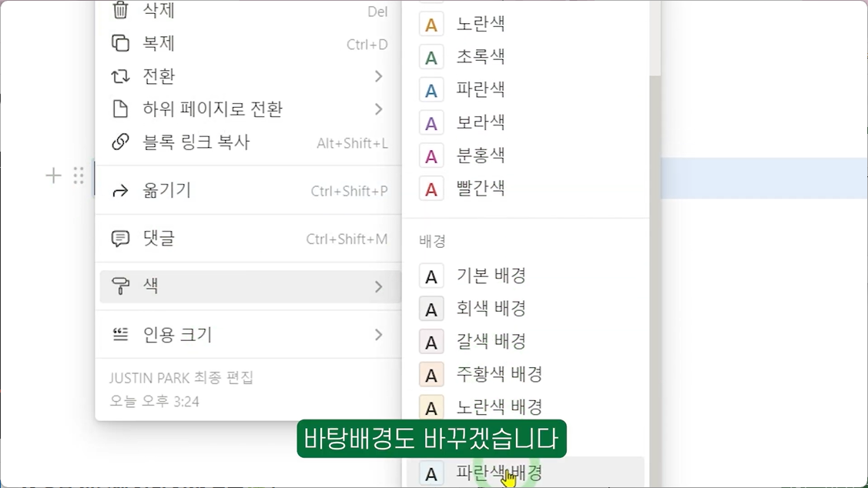The width and height of the screenshot is (868, 488).
Task: Pick the 노란색 text color swatch
Action: [431, 25]
